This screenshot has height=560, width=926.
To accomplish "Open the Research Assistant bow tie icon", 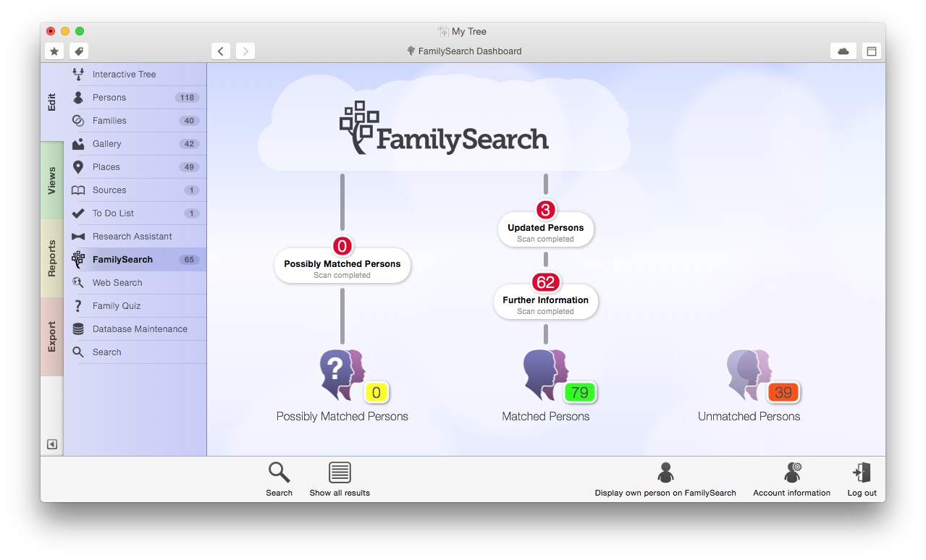I will coord(78,237).
